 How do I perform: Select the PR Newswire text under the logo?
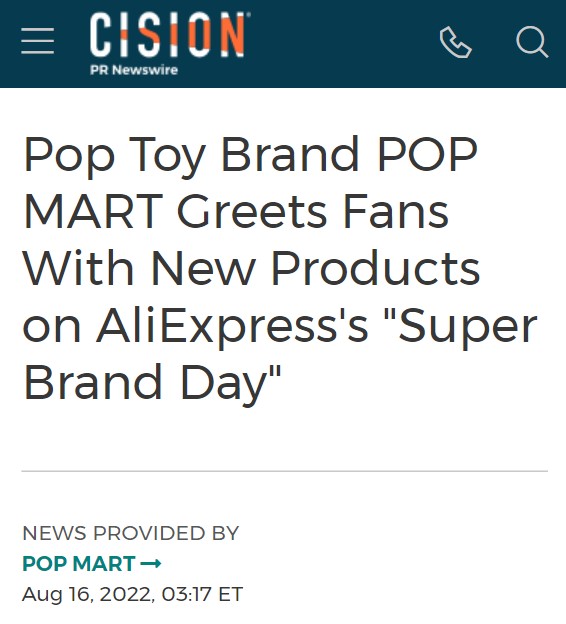pyautogui.click(x=134, y=70)
